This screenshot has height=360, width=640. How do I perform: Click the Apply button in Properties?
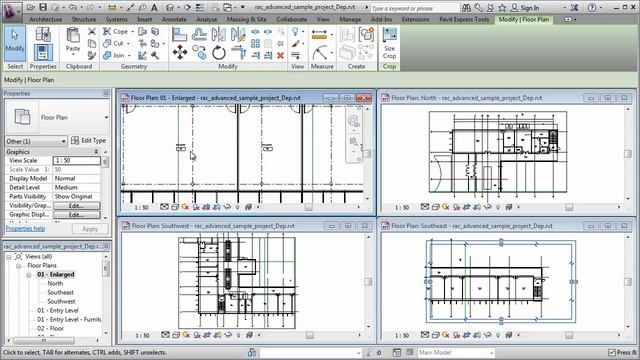click(x=90, y=229)
